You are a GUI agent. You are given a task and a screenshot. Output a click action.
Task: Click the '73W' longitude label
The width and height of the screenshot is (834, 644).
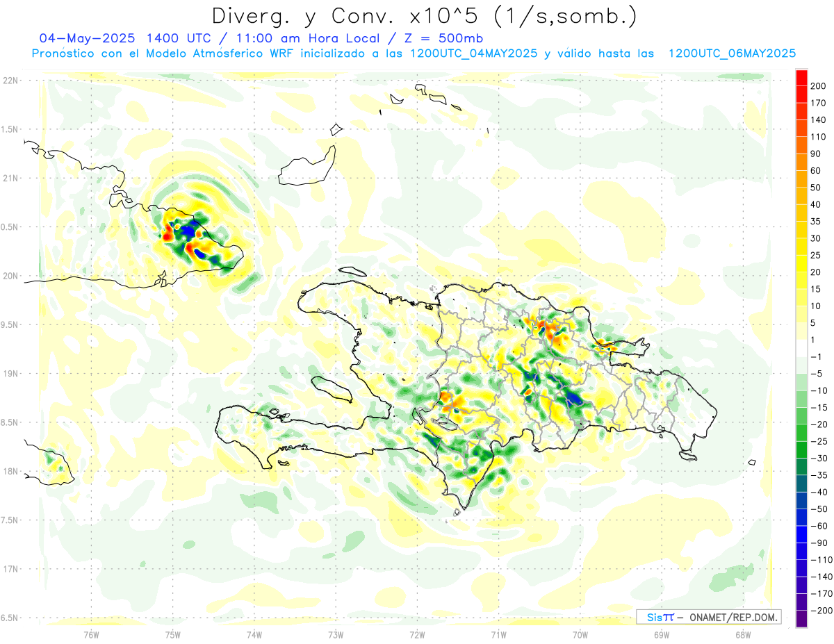[336, 634]
